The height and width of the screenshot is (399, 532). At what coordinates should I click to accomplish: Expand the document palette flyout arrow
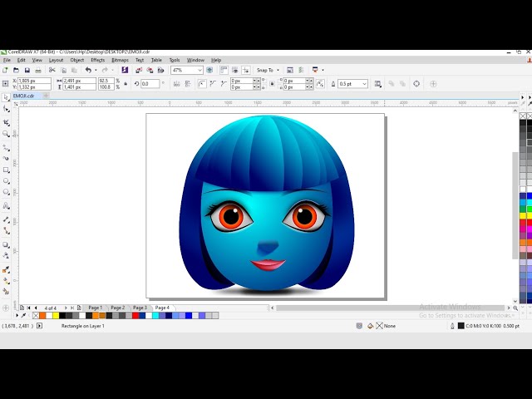(x=17, y=316)
